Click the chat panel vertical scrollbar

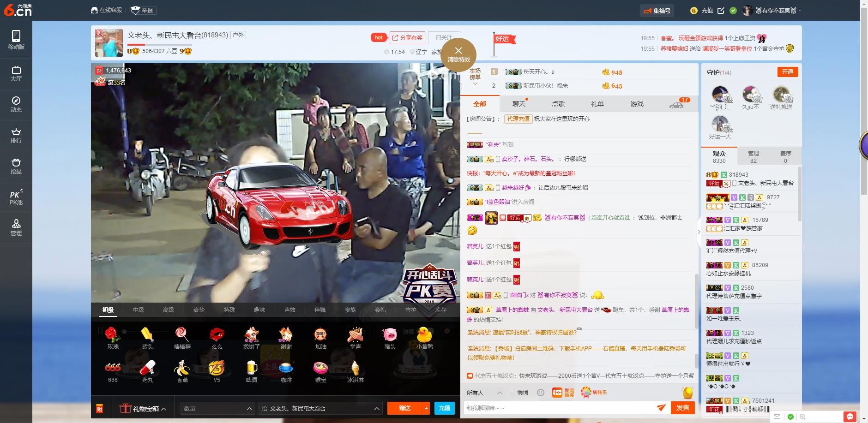tap(697, 301)
